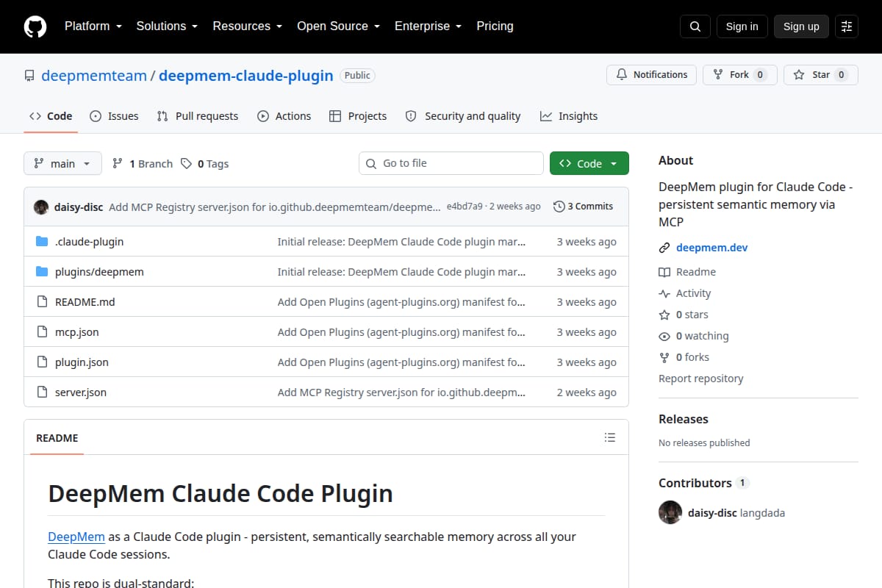Image resolution: width=882 pixels, height=588 pixels.
Task: Click daisy-disc avatar under Contributors
Action: [670, 512]
